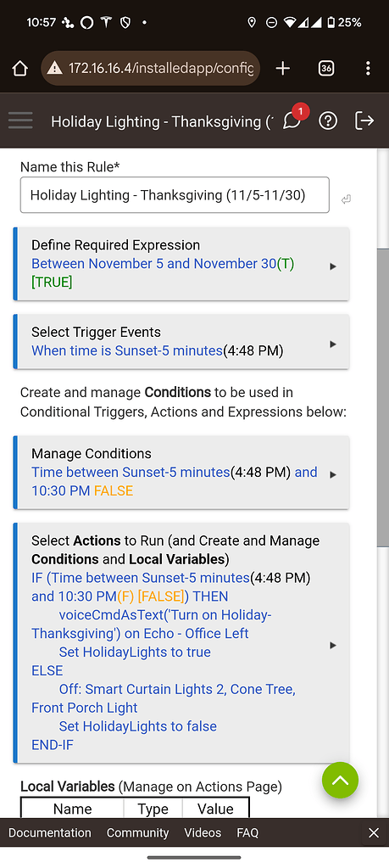Image resolution: width=389 pixels, height=868 pixels.
Task: Open the Community footer link
Action: coord(137,832)
